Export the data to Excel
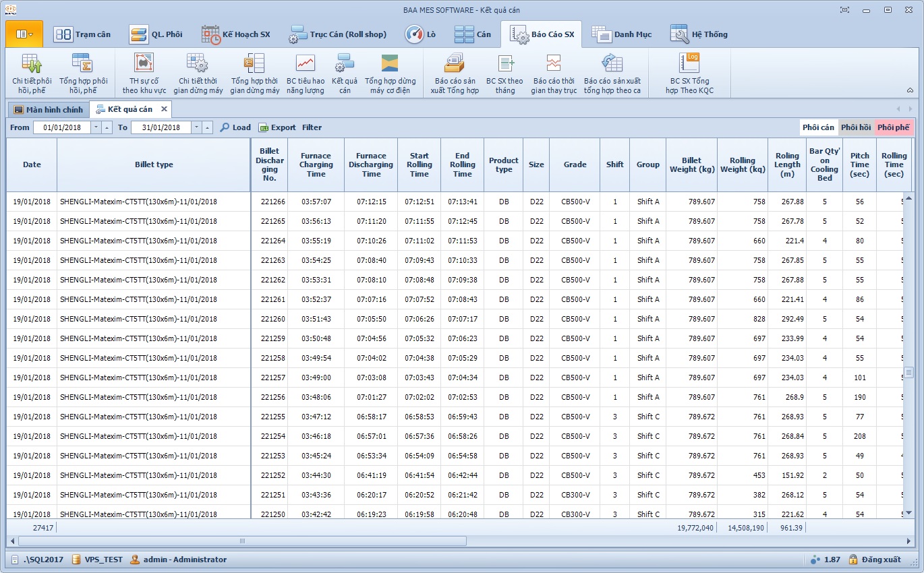The width and height of the screenshot is (924, 573). (277, 127)
